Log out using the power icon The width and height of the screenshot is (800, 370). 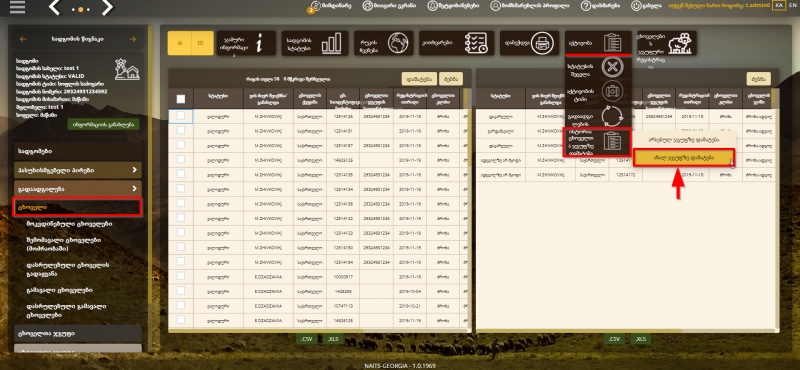(636, 6)
